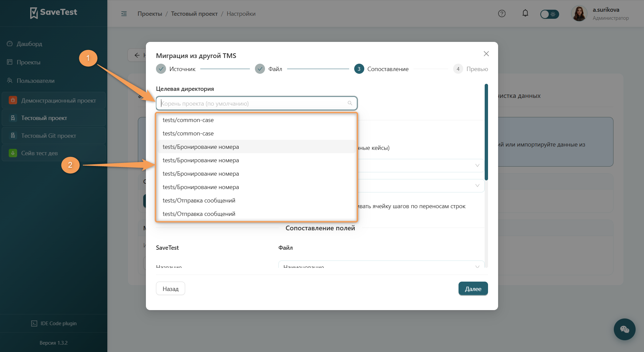Open Дашборд from the sidebar
The height and width of the screenshot is (352, 644).
(30, 44)
